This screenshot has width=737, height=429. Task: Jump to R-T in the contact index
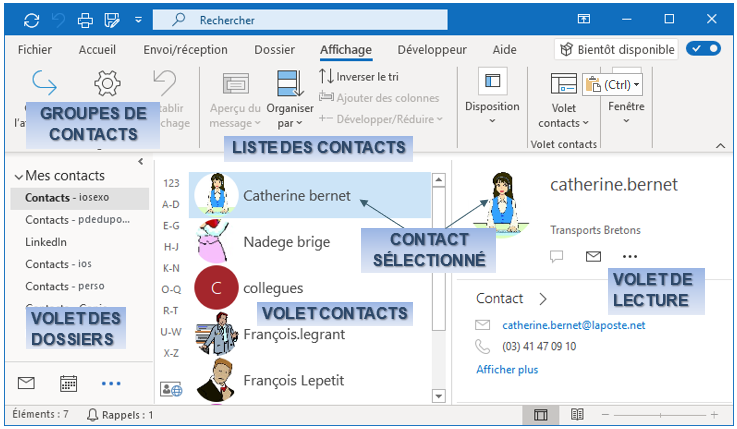point(171,311)
